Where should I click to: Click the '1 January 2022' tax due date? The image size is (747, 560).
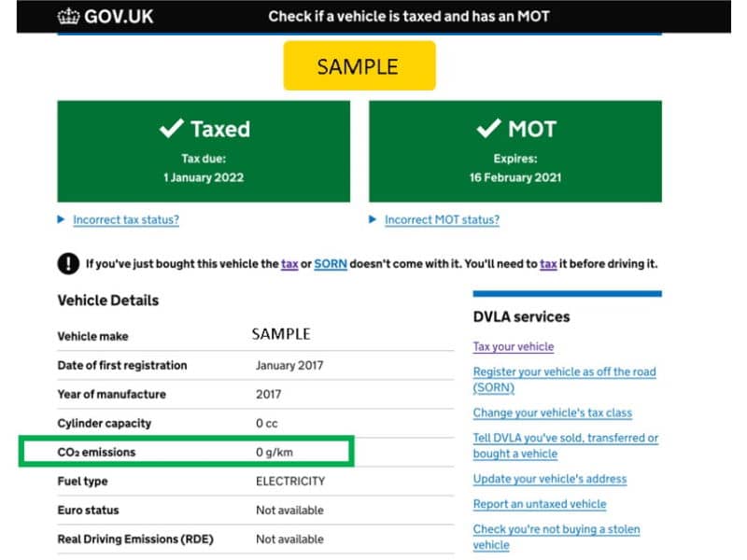tap(204, 177)
